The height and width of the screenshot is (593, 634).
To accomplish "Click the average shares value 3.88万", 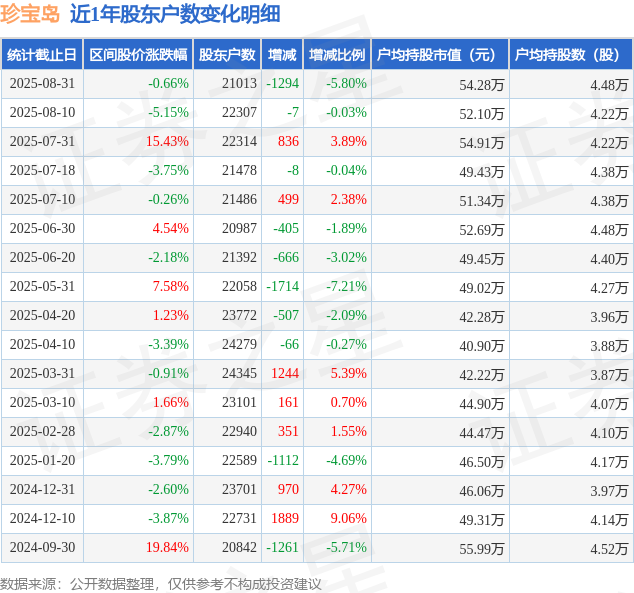I will pyautogui.click(x=609, y=346).
